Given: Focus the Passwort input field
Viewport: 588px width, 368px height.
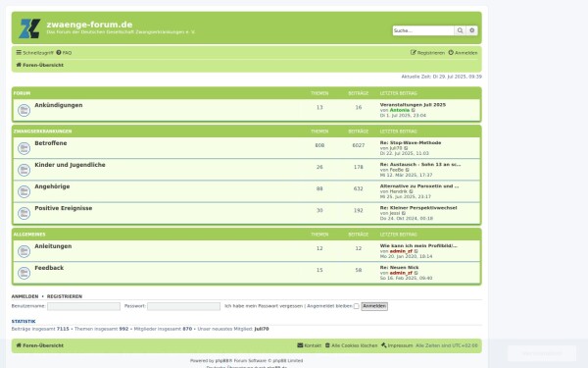Looking at the screenshot, I should pyautogui.click(x=184, y=306).
